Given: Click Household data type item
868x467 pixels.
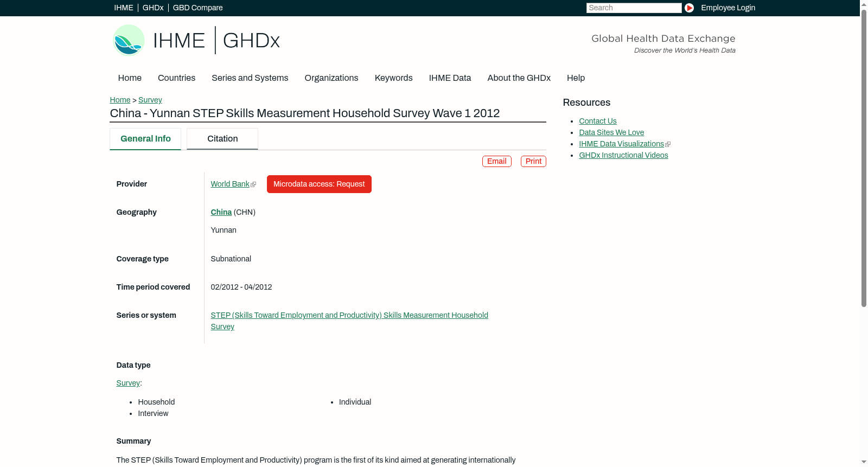Looking at the screenshot, I should point(156,402).
